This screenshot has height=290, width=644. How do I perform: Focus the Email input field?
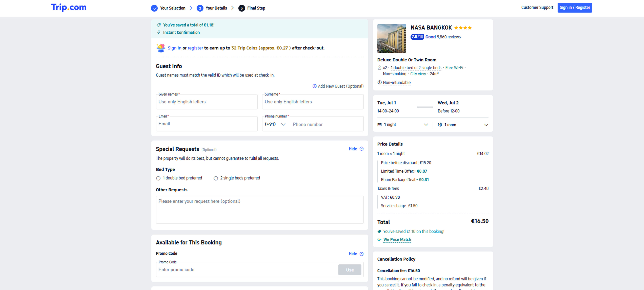206,124
